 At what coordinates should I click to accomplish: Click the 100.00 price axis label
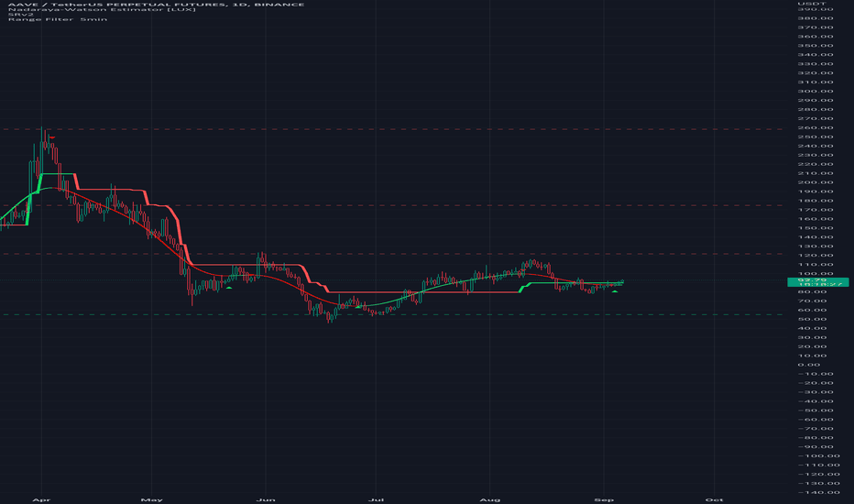816,273
